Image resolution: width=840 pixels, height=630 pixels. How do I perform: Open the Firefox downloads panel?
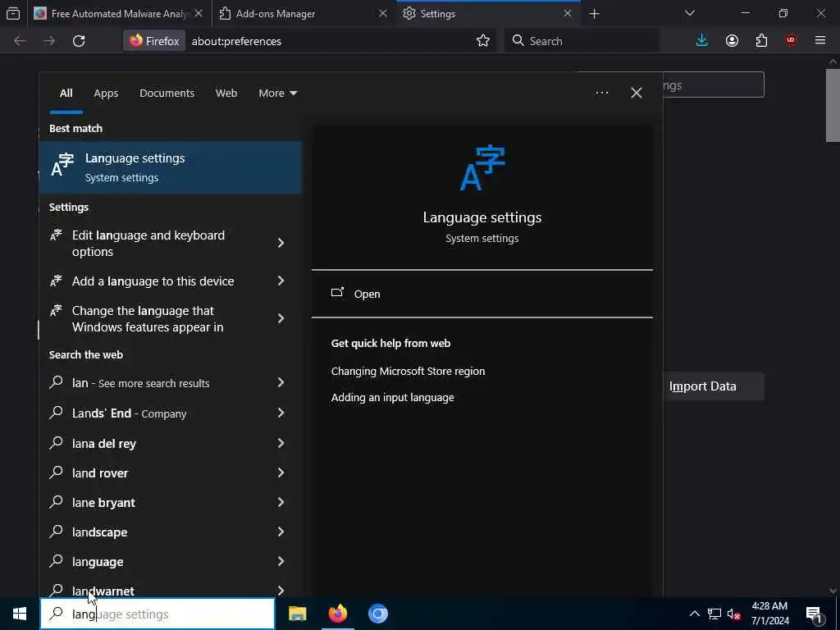coord(702,41)
